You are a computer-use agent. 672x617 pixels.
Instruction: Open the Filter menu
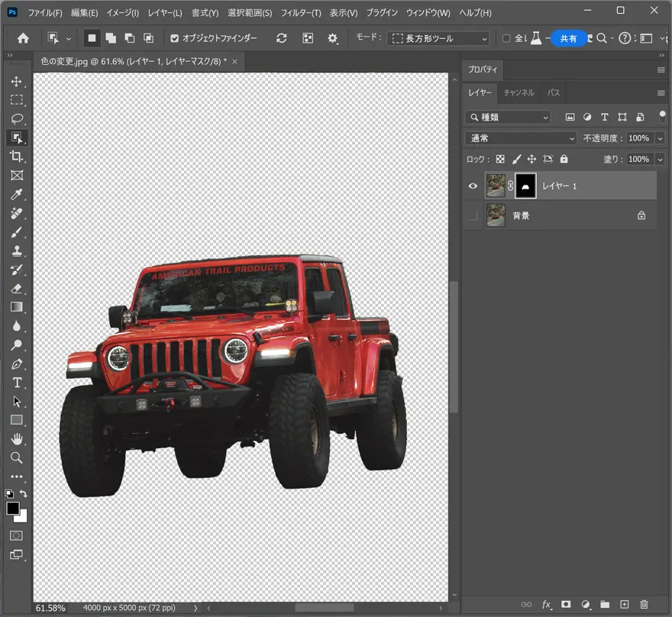(301, 13)
